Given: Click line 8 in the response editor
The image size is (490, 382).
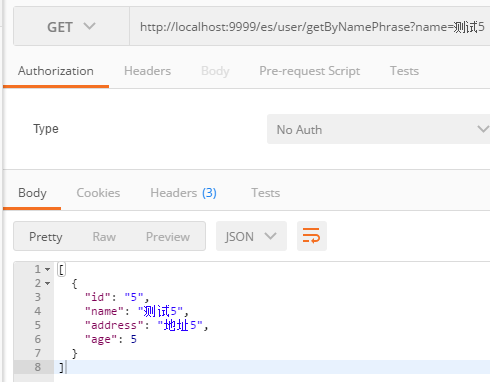Looking at the screenshot, I should click(272, 367).
